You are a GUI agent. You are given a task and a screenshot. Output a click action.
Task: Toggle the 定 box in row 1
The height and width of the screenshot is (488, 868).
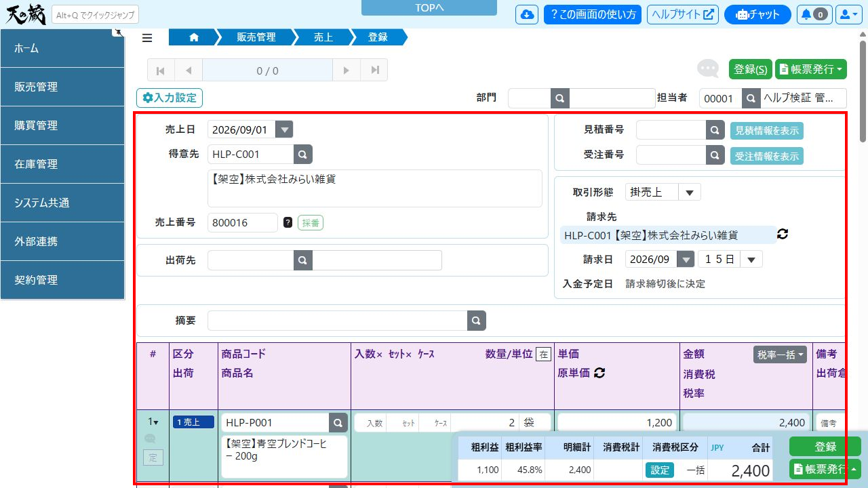tap(153, 458)
